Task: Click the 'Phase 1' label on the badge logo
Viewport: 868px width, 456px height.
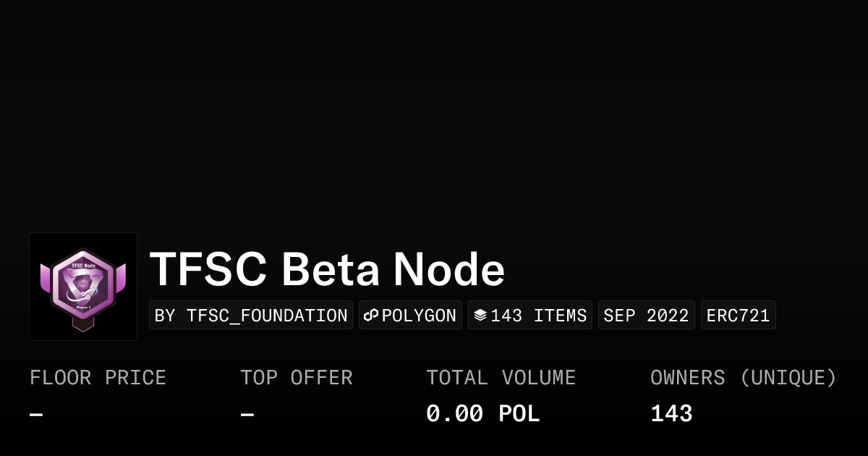Action: pos(85,307)
